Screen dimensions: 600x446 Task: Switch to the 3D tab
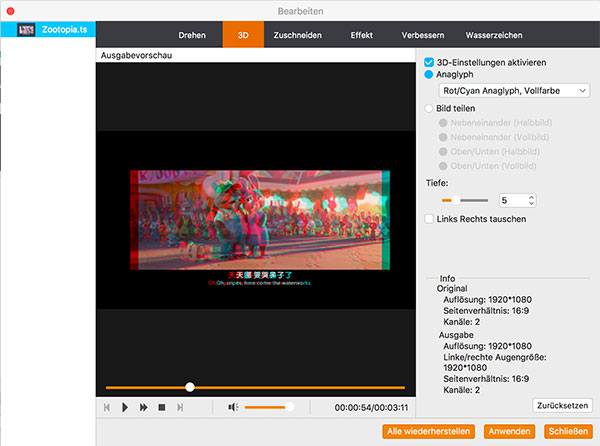243,35
